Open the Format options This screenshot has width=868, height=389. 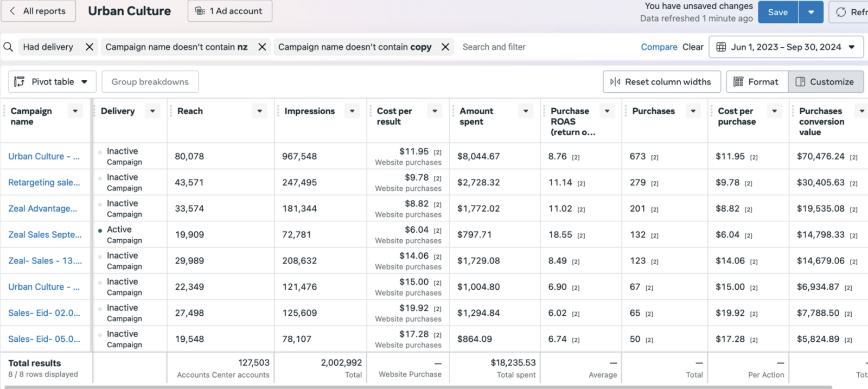point(757,82)
